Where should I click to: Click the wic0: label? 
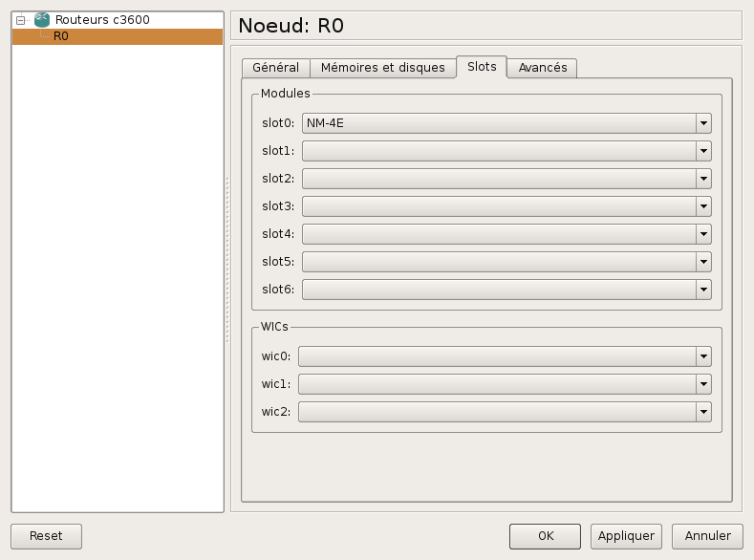click(x=276, y=356)
